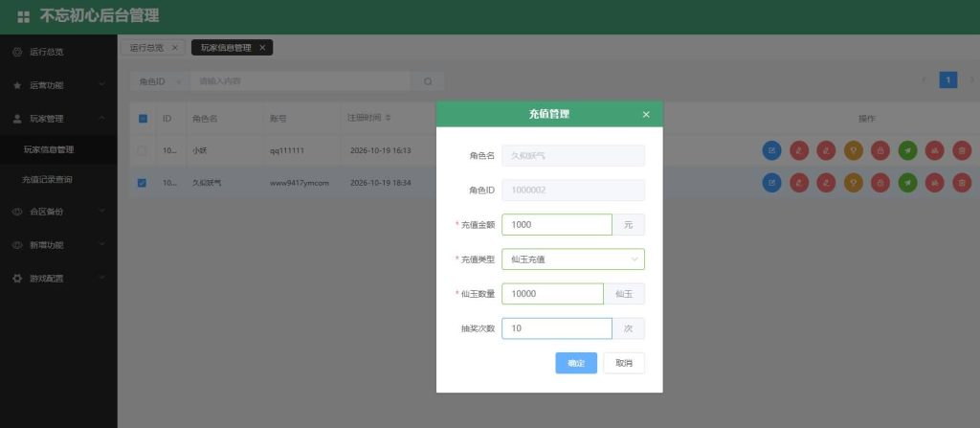Uncheck the checkbox for 久似妖气 row
This screenshot has width=980, height=428.
click(x=142, y=183)
